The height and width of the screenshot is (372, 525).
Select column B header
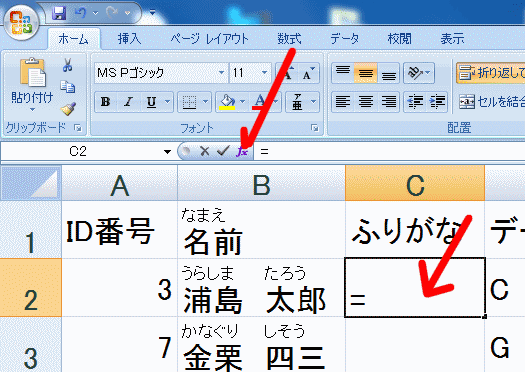pyautogui.click(x=261, y=183)
